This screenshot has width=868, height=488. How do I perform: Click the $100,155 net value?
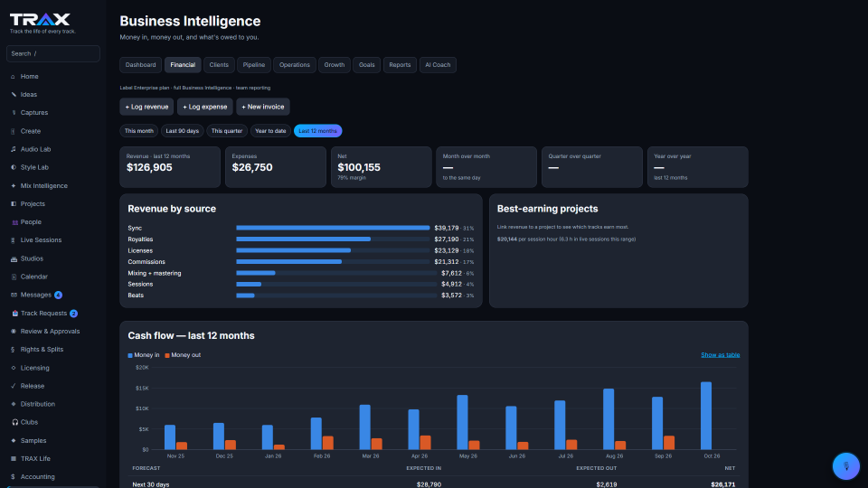(359, 168)
